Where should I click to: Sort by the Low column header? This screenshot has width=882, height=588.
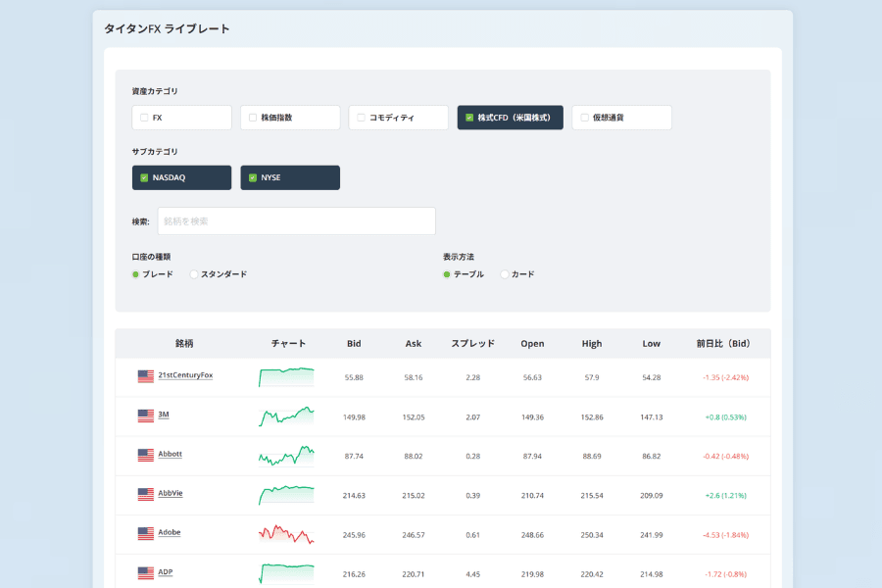(x=652, y=343)
